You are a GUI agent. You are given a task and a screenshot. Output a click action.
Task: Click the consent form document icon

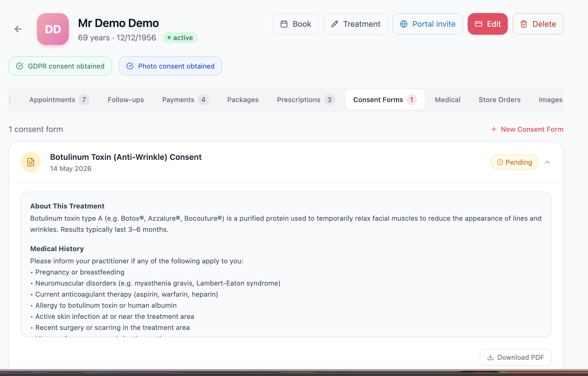(x=31, y=162)
